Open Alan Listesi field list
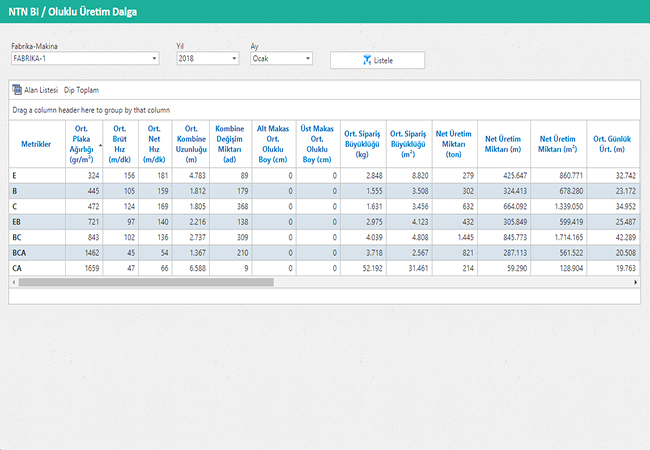 [x=40, y=90]
